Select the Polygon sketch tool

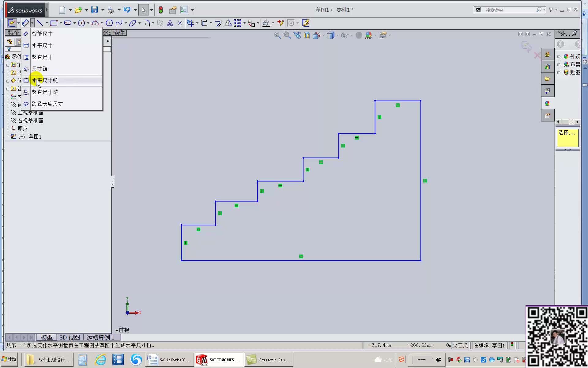pyautogui.click(x=109, y=23)
